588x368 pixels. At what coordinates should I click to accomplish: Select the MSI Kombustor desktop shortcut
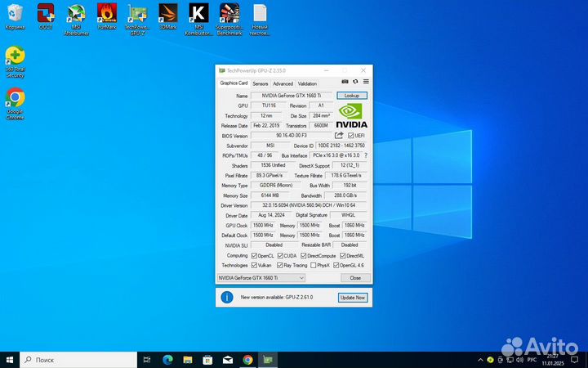[198, 20]
